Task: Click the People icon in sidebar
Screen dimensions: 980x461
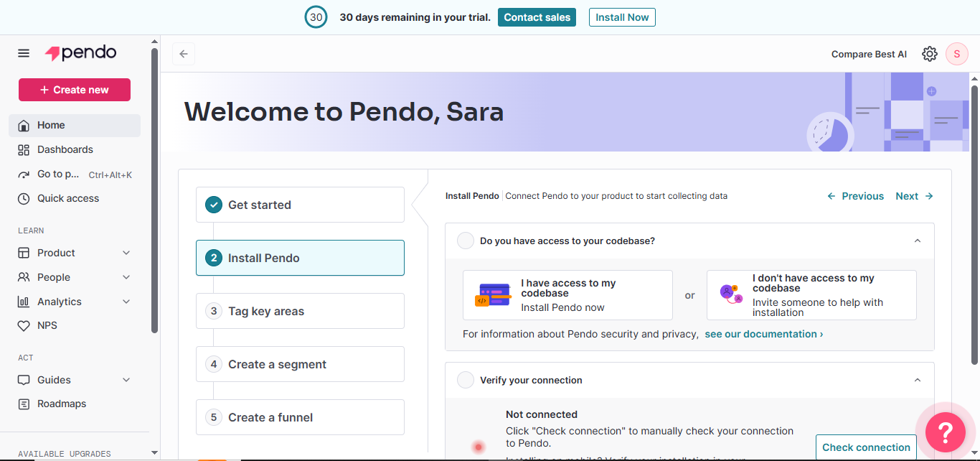Action: click(x=24, y=277)
